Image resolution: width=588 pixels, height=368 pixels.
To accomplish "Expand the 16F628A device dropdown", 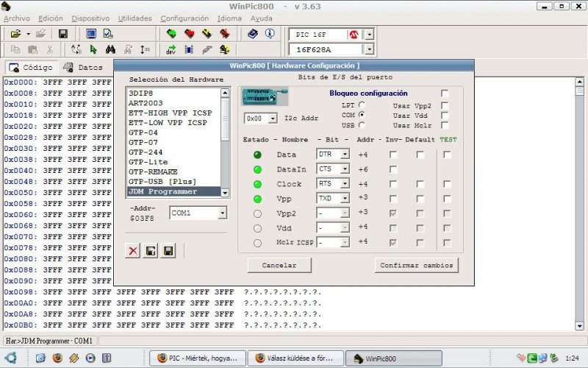I will click(x=370, y=49).
